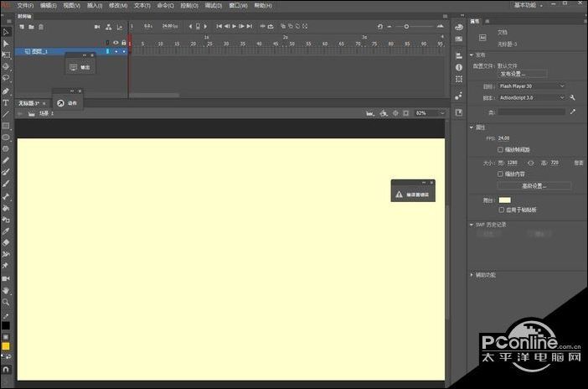Open the floating compiler errors panel

click(x=413, y=194)
